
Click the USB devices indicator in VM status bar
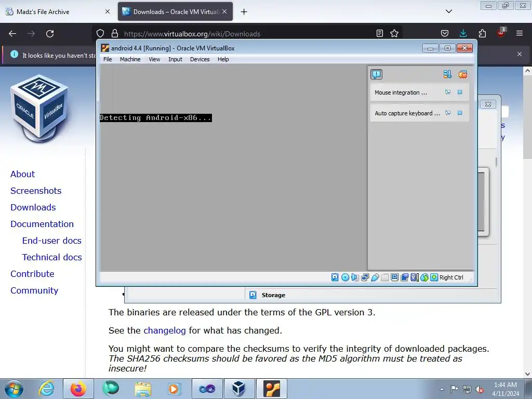375,277
